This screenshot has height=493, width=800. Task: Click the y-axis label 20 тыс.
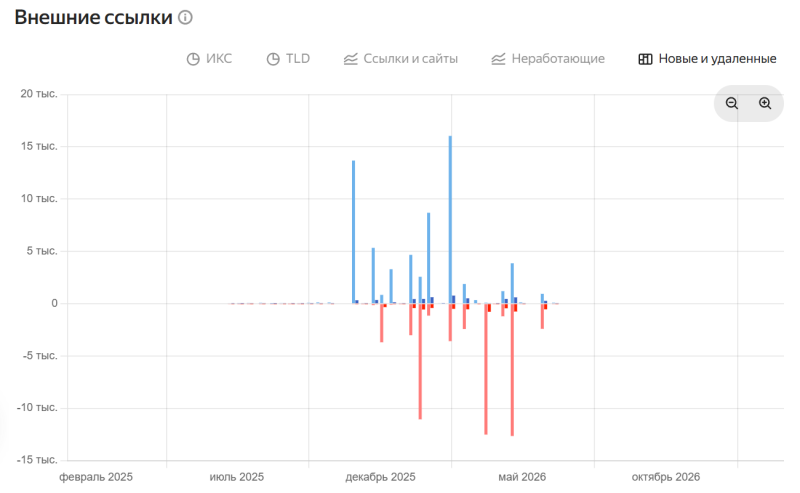39,94
